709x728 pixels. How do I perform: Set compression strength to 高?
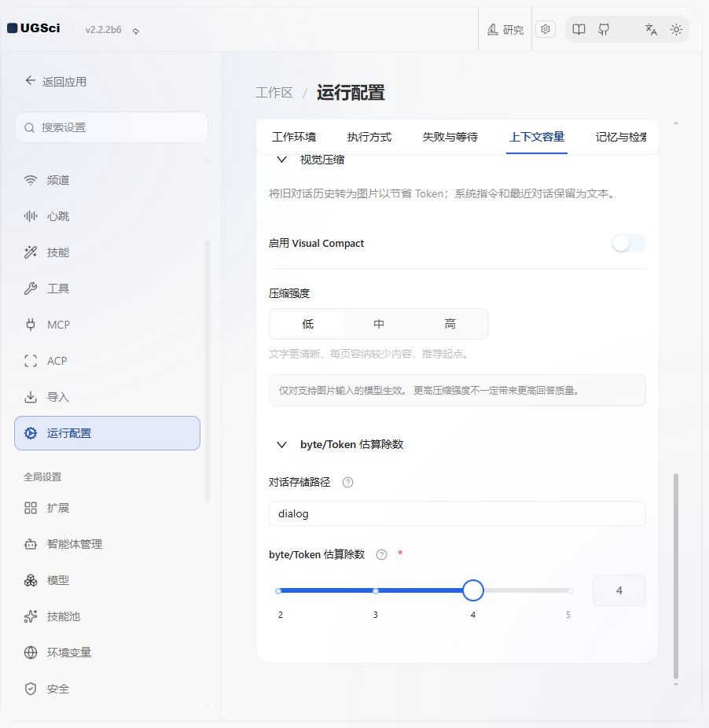click(x=450, y=324)
